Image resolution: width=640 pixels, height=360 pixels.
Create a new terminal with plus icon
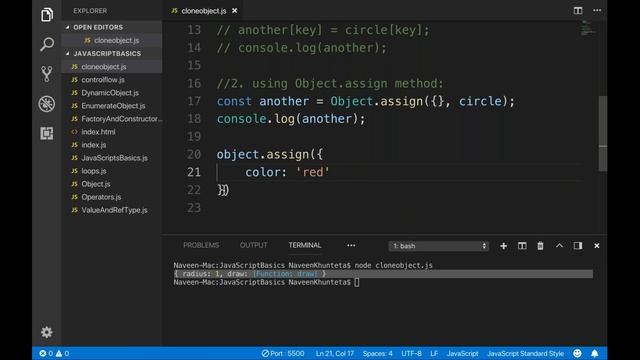pos(503,246)
